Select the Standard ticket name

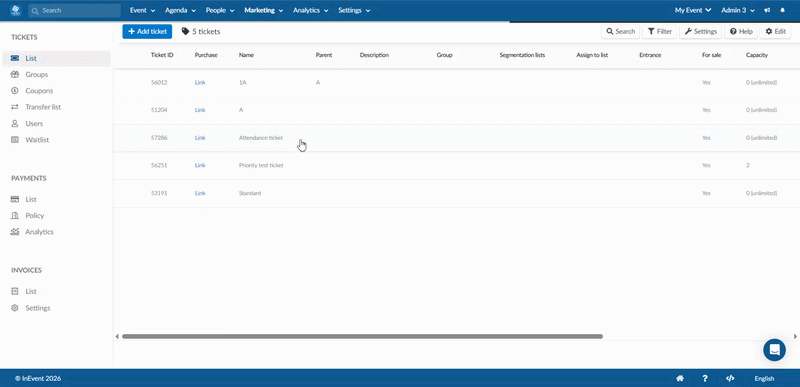pos(250,193)
